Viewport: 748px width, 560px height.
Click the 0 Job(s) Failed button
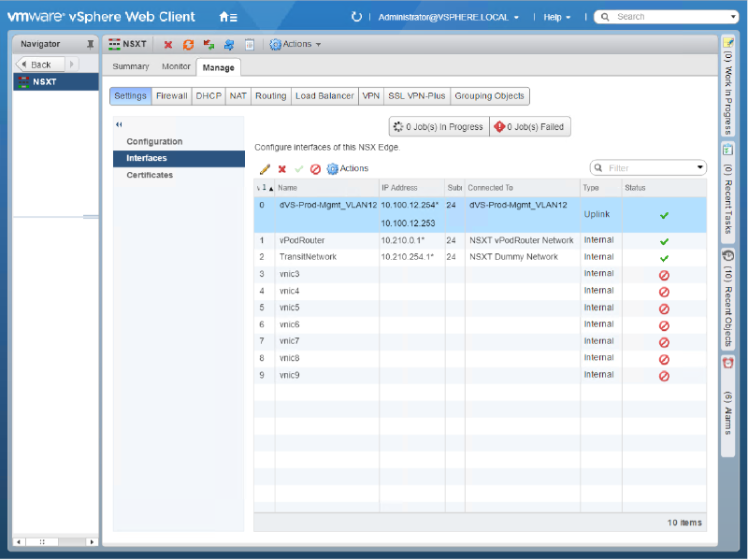[530, 126]
